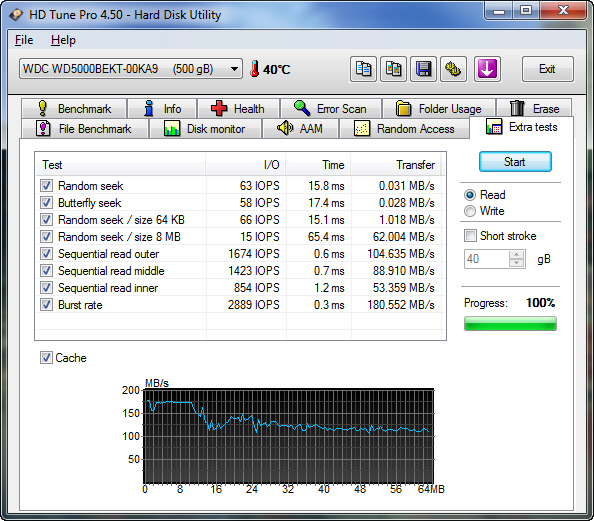Click the red thermometer temperature icon

coord(255,69)
